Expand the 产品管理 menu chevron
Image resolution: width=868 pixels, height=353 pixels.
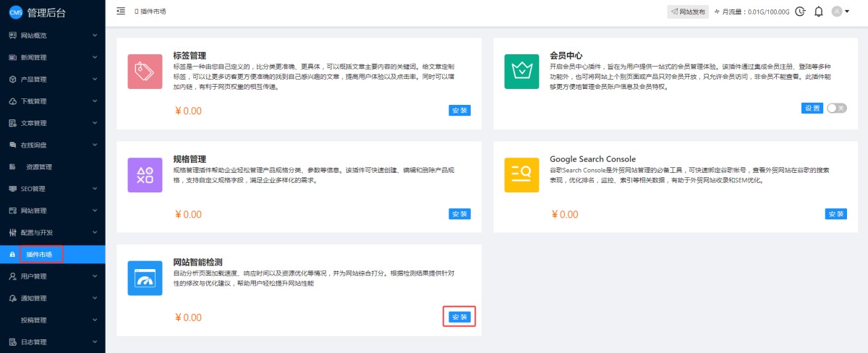[95, 79]
